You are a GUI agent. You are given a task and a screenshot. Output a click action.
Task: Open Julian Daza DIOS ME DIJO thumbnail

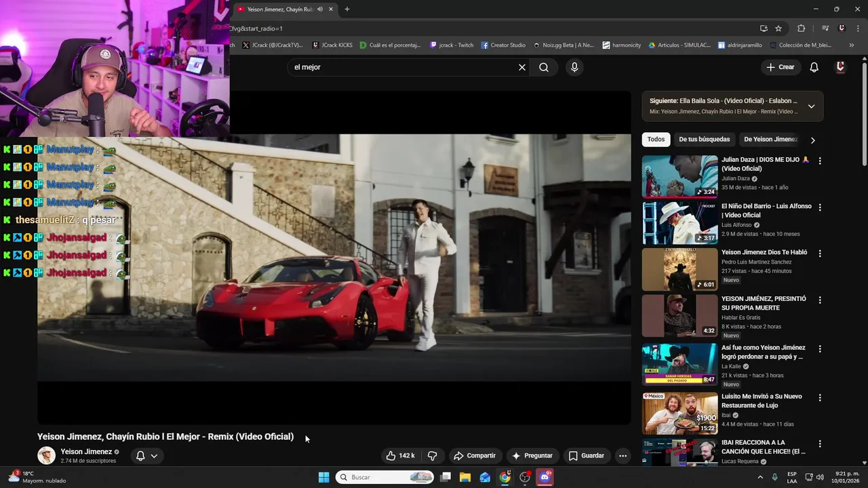(679, 176)
